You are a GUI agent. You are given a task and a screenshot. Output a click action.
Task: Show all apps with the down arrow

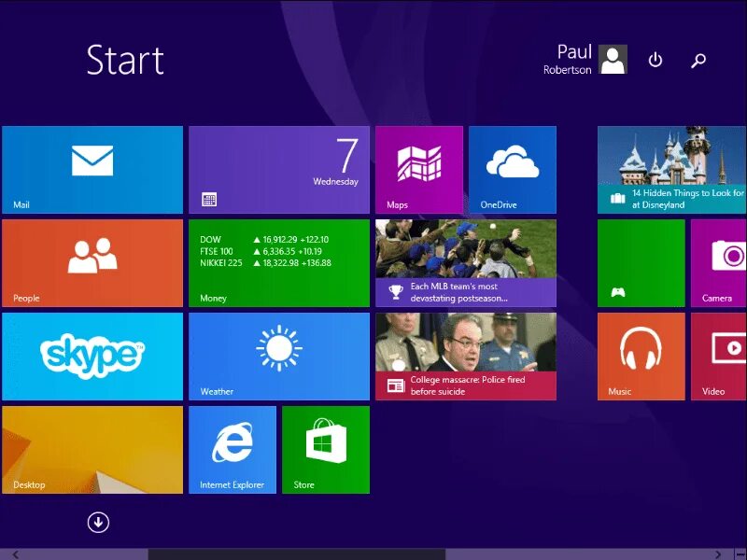[98, 523]
